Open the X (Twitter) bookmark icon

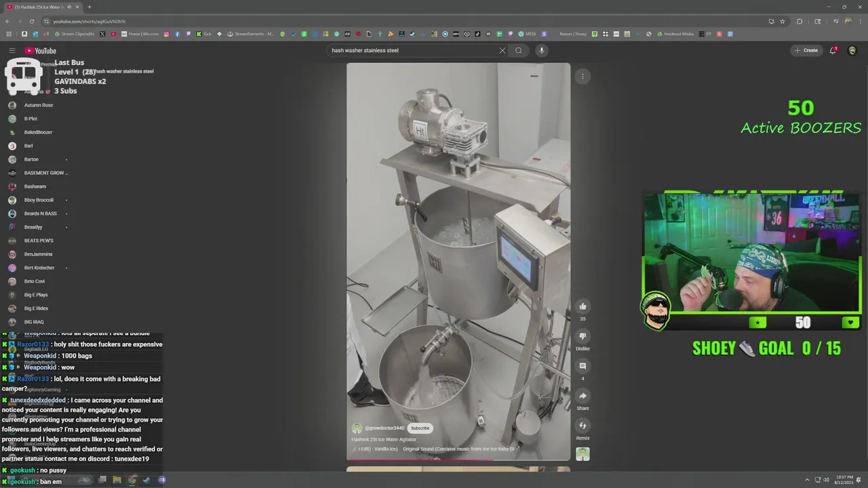pos(102,34)
